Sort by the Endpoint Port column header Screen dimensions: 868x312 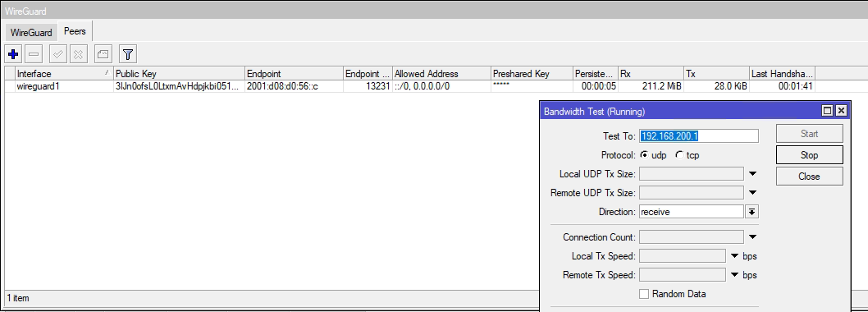pos(368,74)
